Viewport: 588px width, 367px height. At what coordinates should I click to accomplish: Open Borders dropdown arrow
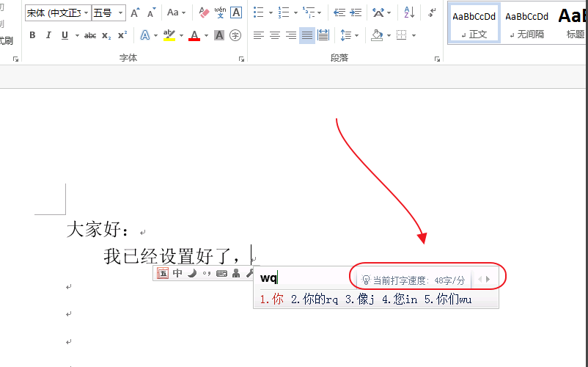pos(414,36)
